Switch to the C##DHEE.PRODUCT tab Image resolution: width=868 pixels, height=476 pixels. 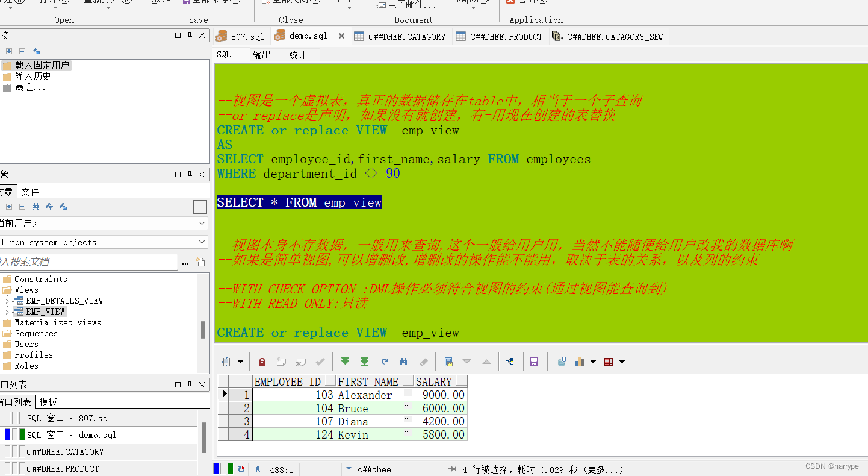click(500, 36)
